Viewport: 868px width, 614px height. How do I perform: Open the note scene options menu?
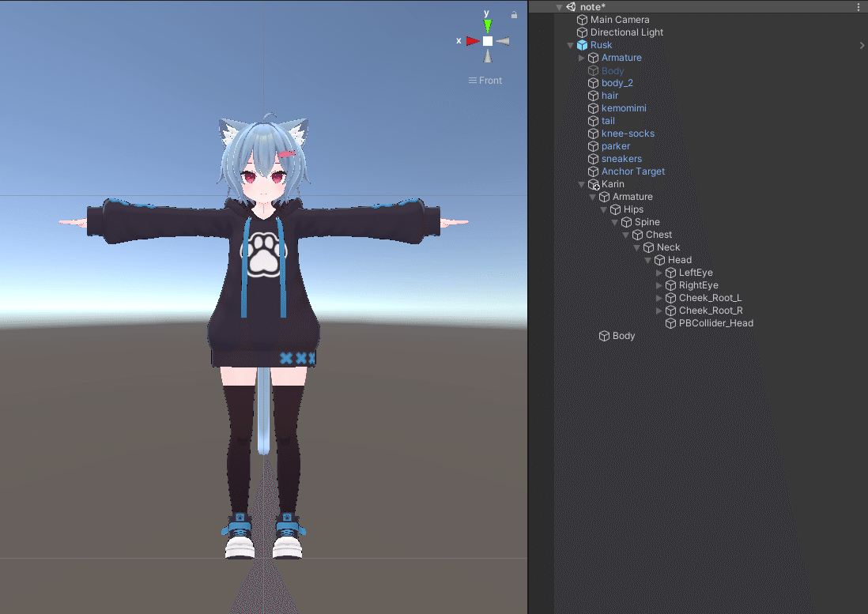pyautogui.click(x=859, y=6)
